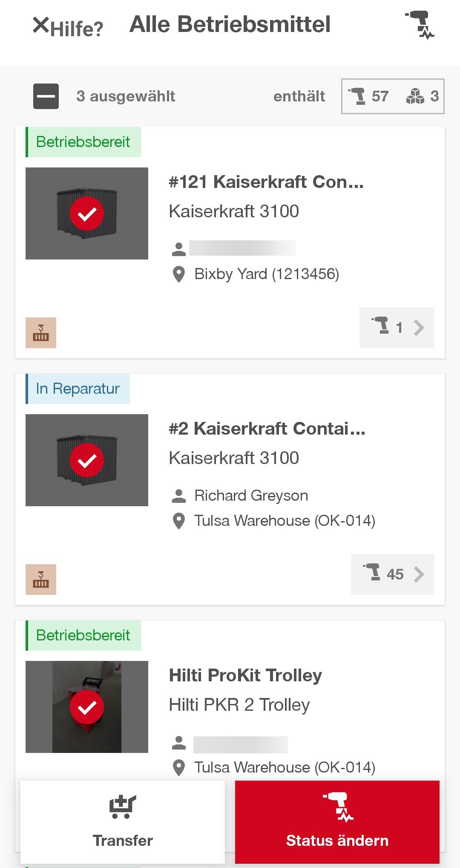Tap the tool status icon in header
Screen dimensions: 460x868
(x=420, y=25)
